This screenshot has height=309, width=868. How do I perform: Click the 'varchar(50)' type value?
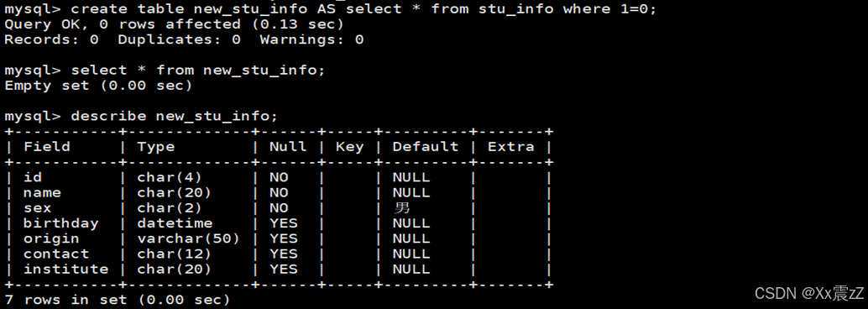[188, 238]
